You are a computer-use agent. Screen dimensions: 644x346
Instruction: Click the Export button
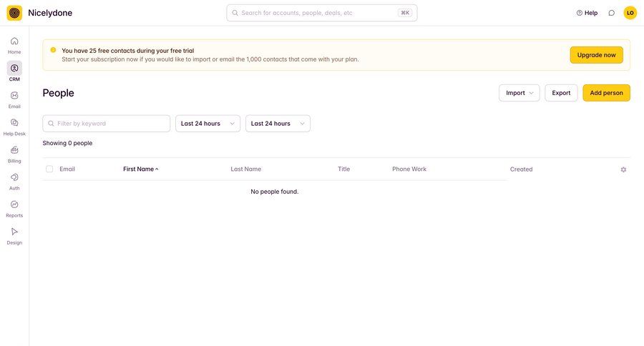(561, 93)
